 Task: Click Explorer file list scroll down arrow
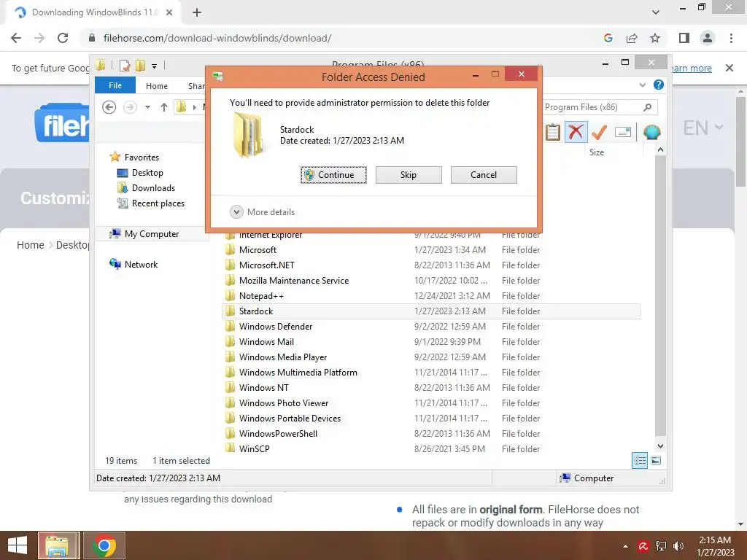pos(660,446)
